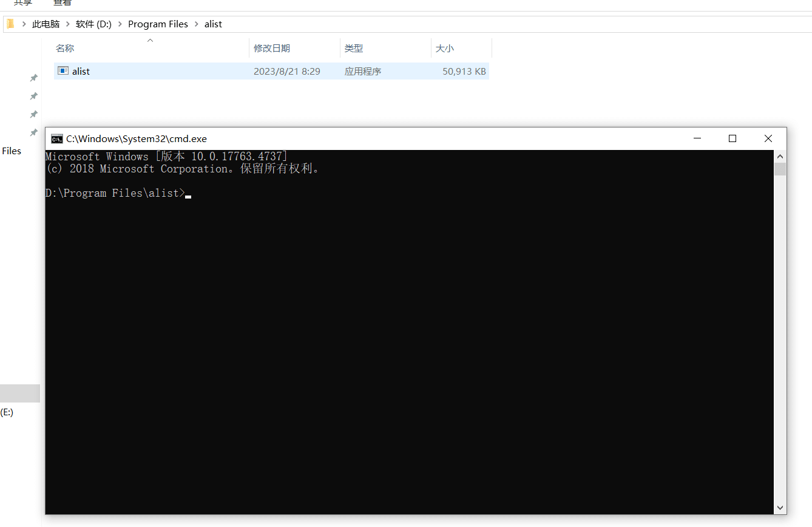Sort files by 名称 column header
The image size is (812, 527).
click(65, 49)
